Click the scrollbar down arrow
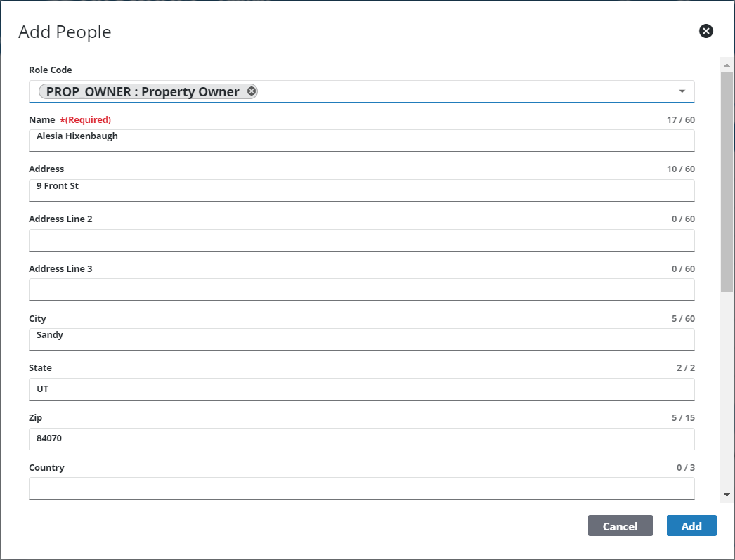 (x=727, y=495)
